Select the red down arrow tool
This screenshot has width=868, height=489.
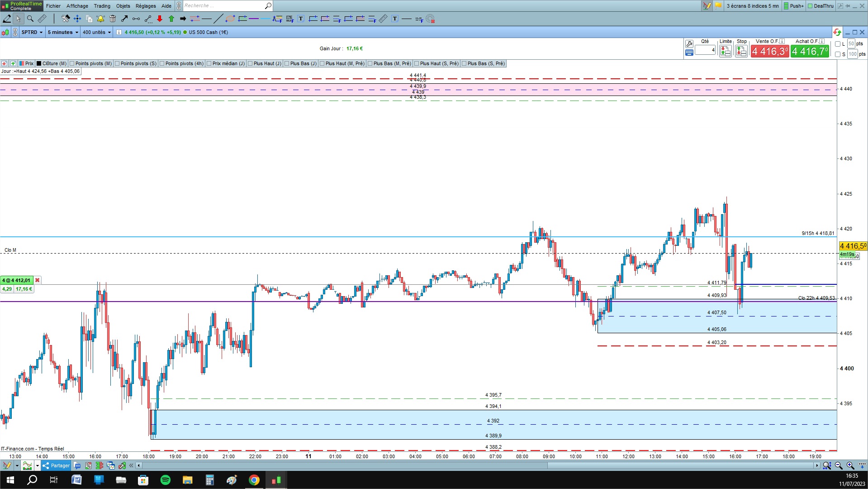(x=160, y=19)
